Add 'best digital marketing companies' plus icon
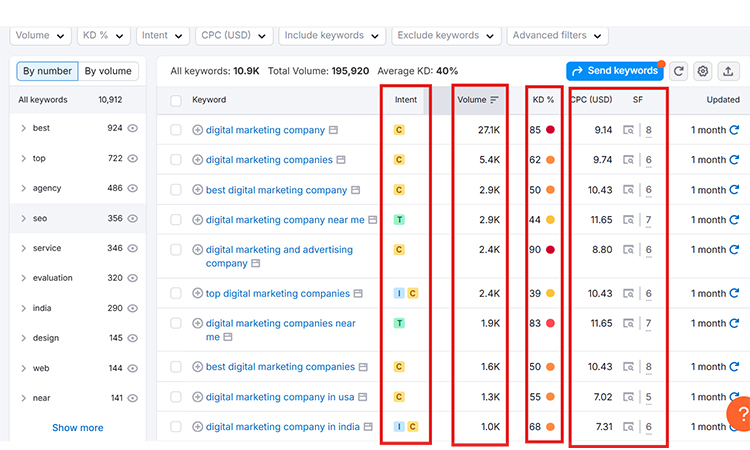 198,367
